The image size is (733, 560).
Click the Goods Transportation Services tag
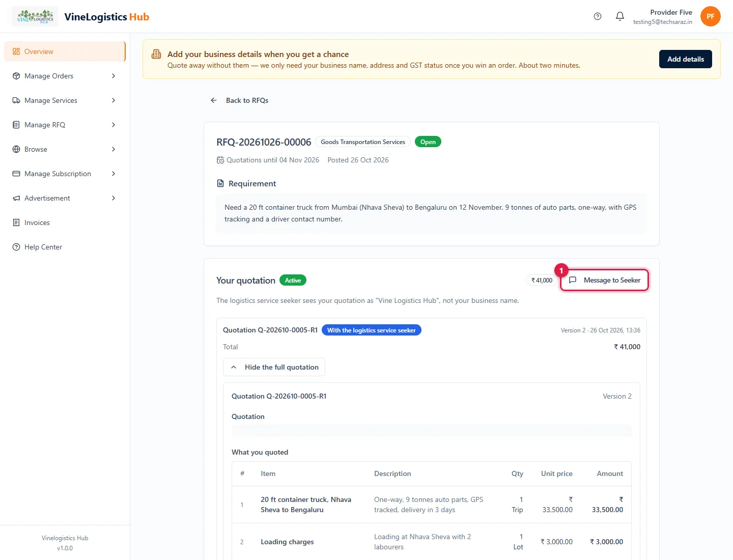coord(363,142)
